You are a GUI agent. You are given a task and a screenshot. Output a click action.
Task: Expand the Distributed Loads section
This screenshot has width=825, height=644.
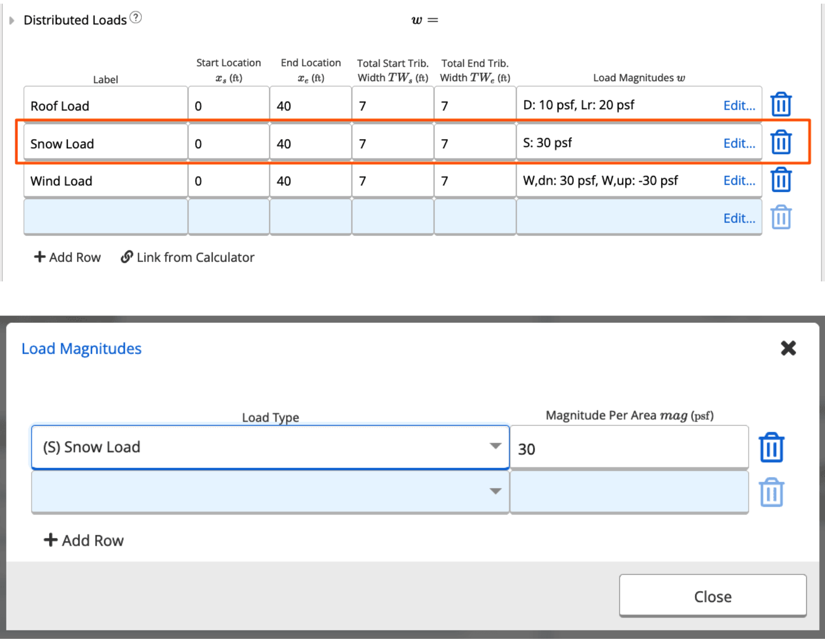coord(12,21)
